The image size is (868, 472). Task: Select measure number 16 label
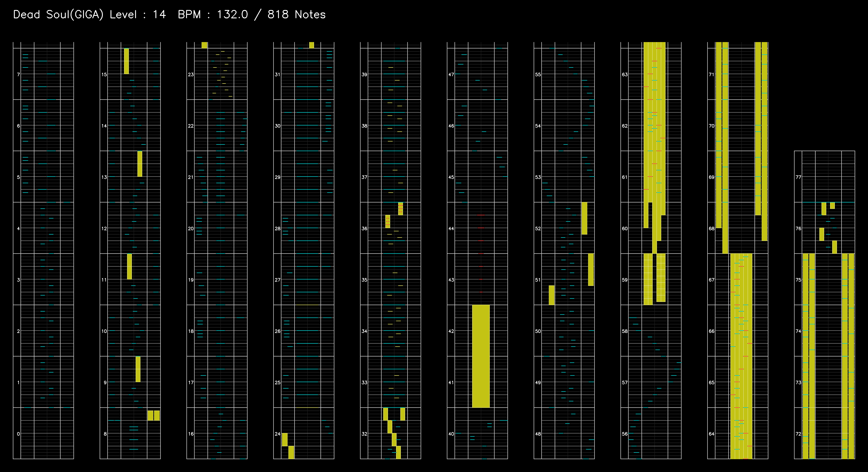click(191, 434)
